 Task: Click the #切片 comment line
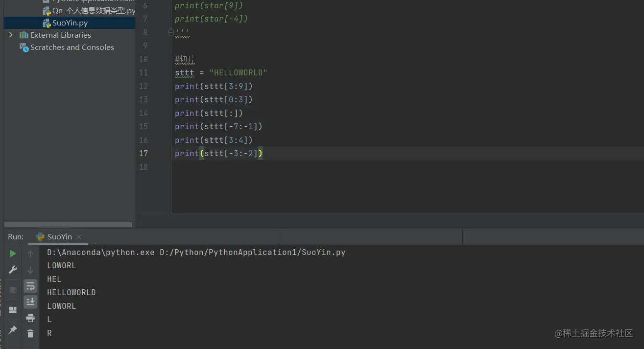click(x=185, y=60)
